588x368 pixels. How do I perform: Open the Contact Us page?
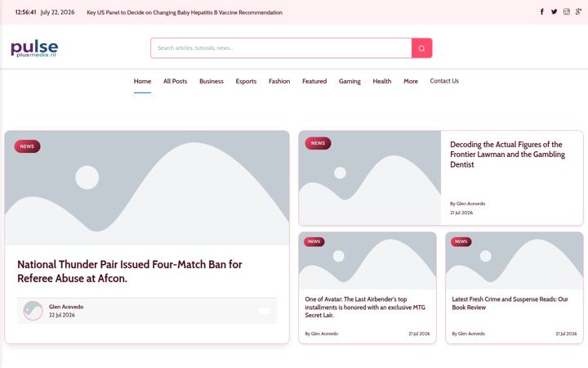click(444, 81)
